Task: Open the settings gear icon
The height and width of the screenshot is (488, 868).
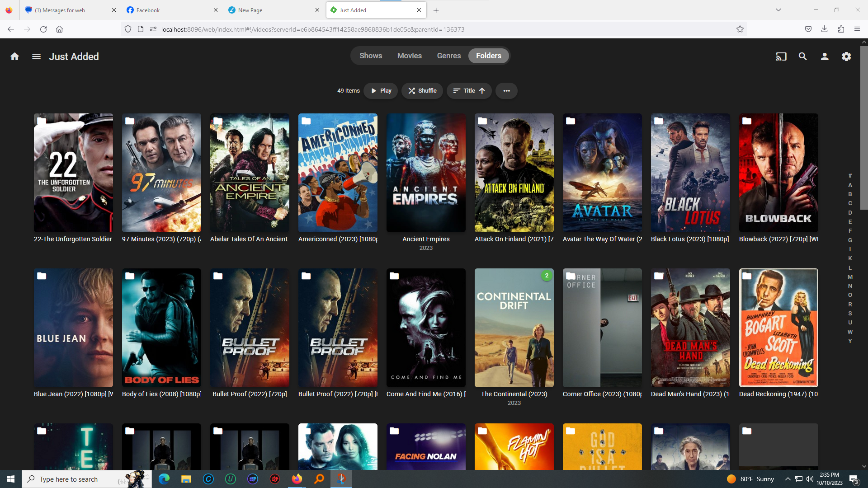Action: 846,56
